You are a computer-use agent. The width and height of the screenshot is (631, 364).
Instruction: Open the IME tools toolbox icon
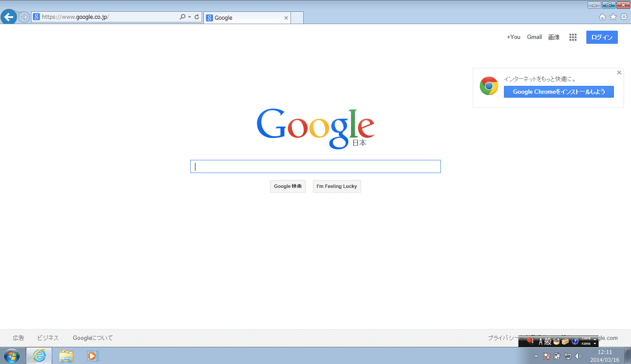point(565,342)
